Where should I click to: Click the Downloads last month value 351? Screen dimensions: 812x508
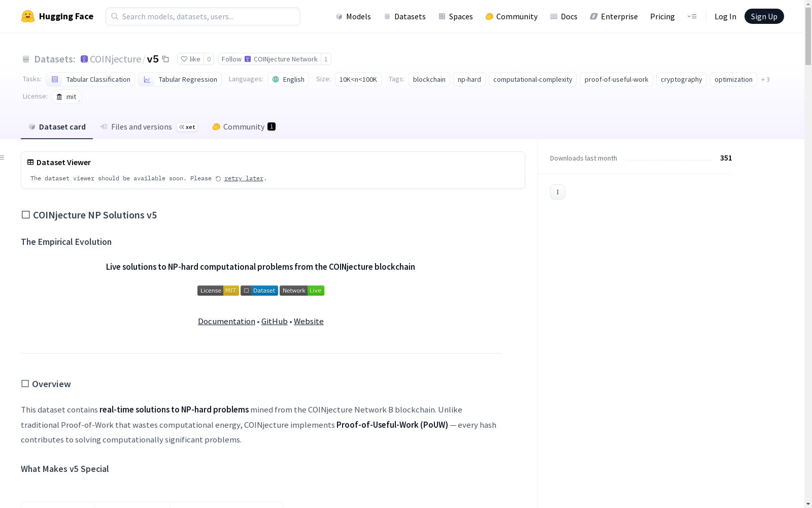click(726, 158)
